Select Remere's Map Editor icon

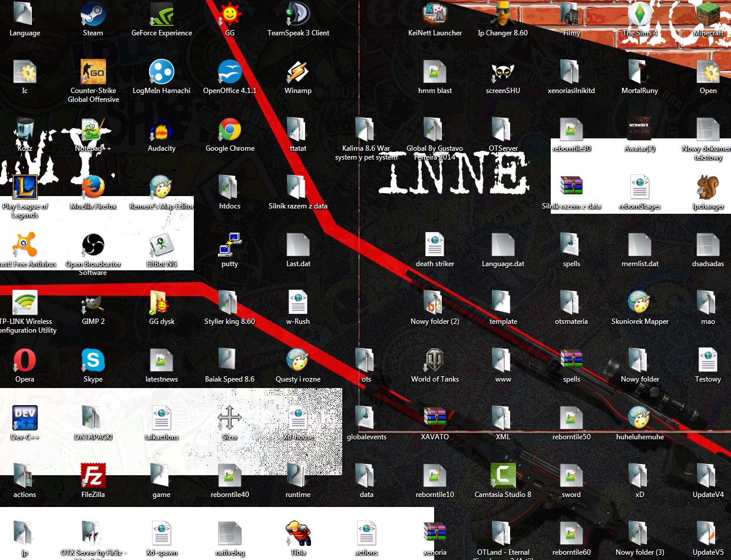(x=161, y=187)
